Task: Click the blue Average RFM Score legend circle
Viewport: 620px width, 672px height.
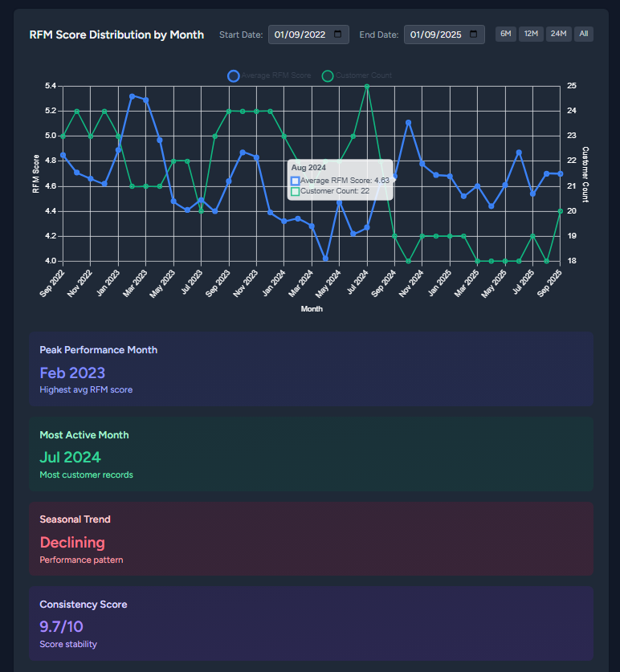Action: click(x=234, y=75)
